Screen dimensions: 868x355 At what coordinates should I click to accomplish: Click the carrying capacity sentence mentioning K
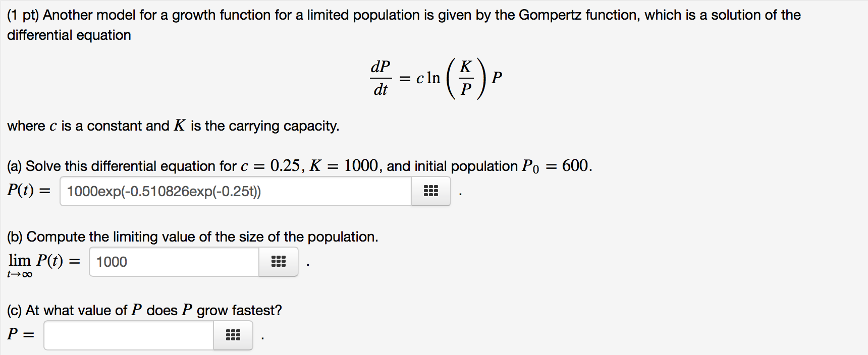coord(172,126)
